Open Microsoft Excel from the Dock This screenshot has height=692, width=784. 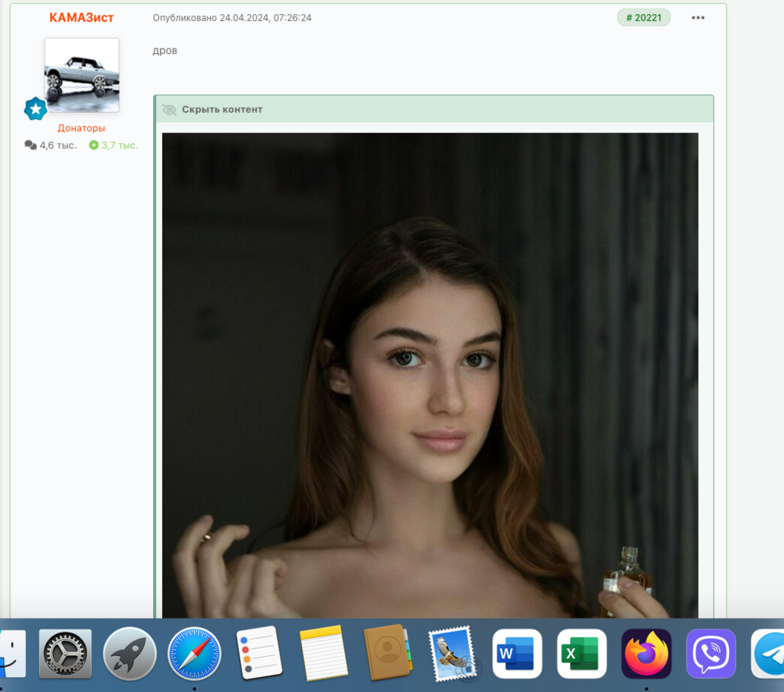[x=582, y=654]
